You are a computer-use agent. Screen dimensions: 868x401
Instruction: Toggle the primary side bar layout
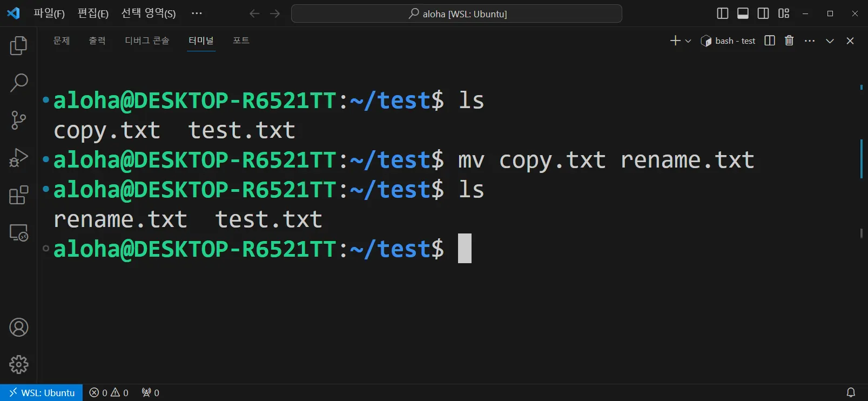coord(722,14)
